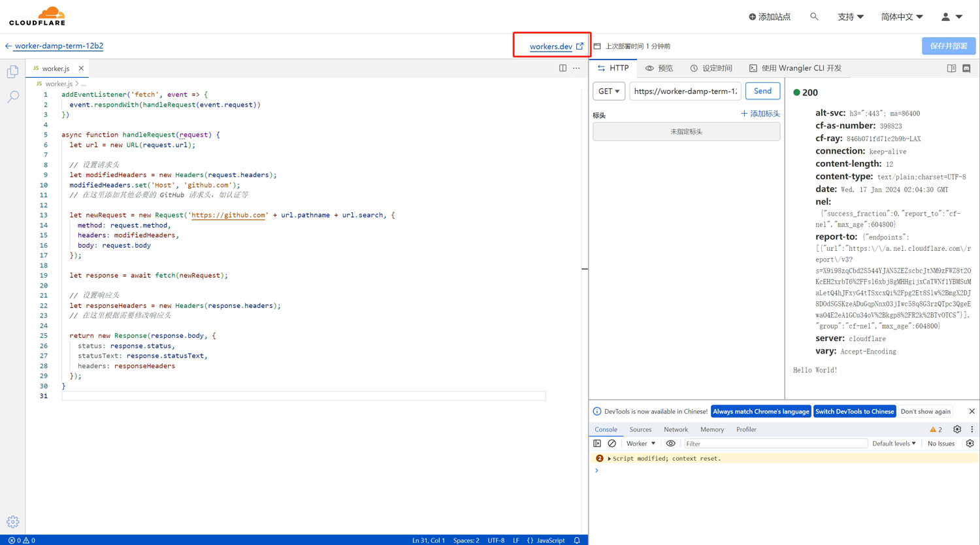Open editor more actions ellipsis
The width and height of the screenshot is (980, 545).
tap(576, 68)
